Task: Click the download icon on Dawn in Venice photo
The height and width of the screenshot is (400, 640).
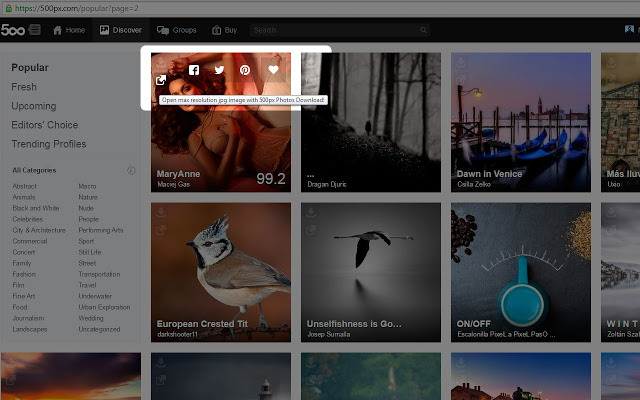Action: 461,63
